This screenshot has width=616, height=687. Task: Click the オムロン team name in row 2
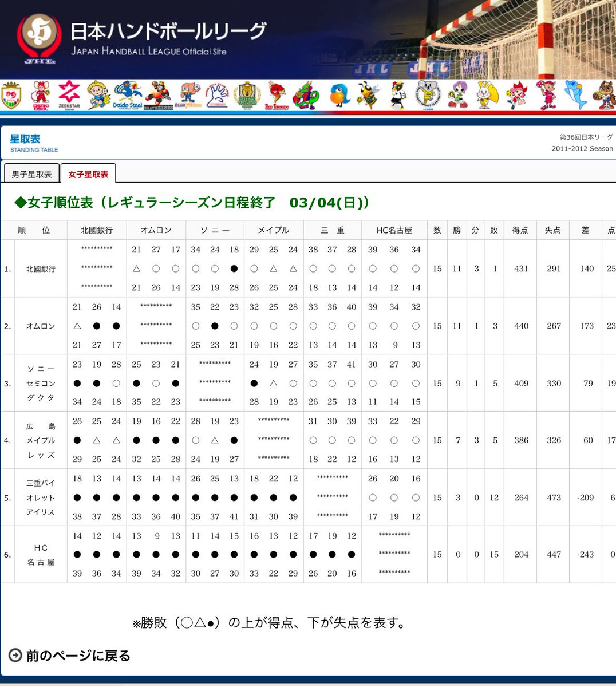coord(41,326)
